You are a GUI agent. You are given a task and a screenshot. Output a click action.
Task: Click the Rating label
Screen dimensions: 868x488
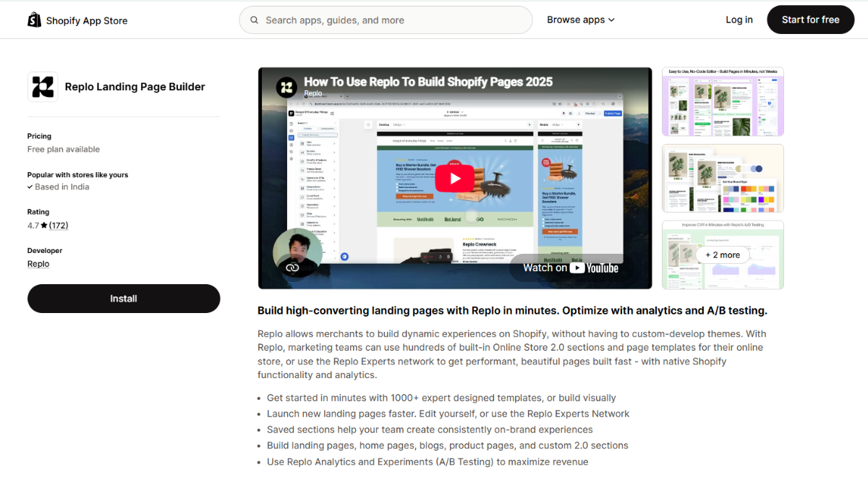[38, 213]
